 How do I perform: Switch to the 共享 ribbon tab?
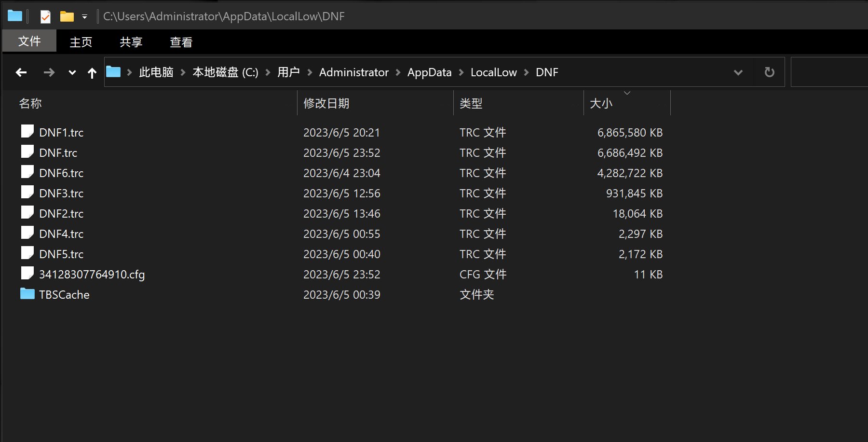[131, 42]
